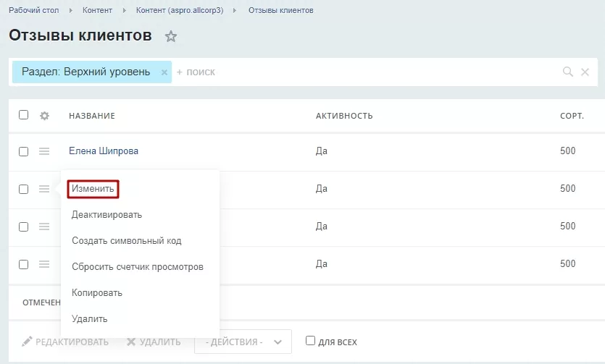Add Отзывы клиентов page to favorites star
The image size is (605, 364).
click(x=170, y=36)
